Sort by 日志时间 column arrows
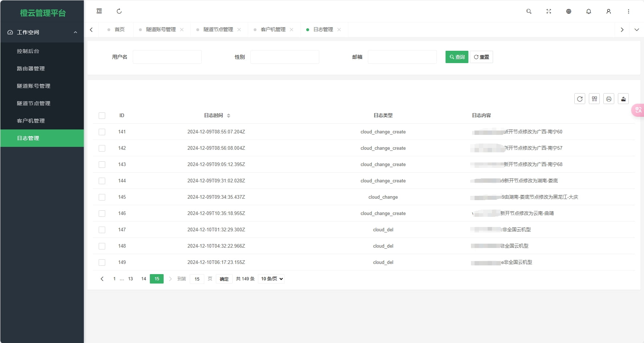This screenshot has height=343, width=644. pyautogui.click(x=229, y=115)
